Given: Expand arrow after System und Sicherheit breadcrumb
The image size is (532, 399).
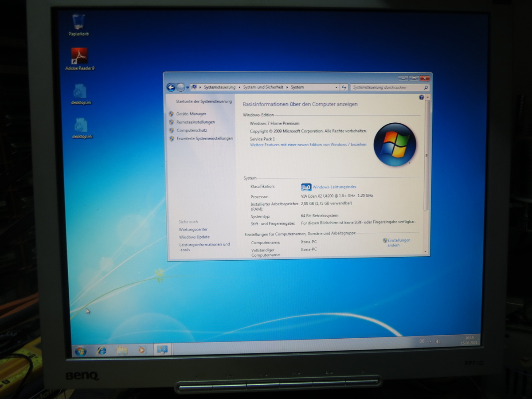Looking at the screenshot, I should (x=287, y=87).
